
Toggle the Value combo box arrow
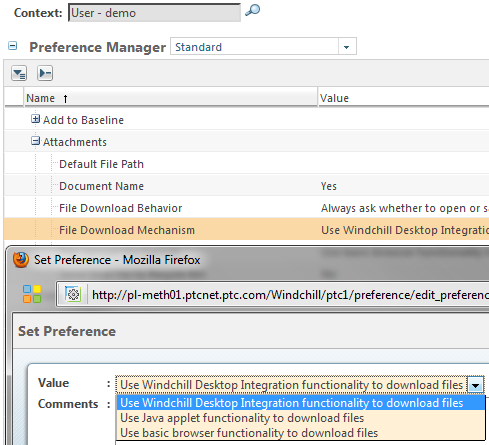pos(475,386)
